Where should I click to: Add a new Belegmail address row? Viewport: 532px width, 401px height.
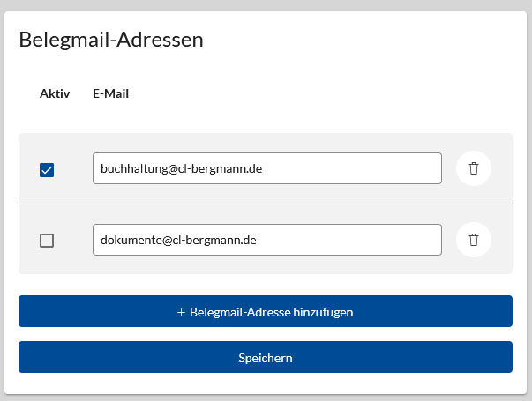[266, 311]
